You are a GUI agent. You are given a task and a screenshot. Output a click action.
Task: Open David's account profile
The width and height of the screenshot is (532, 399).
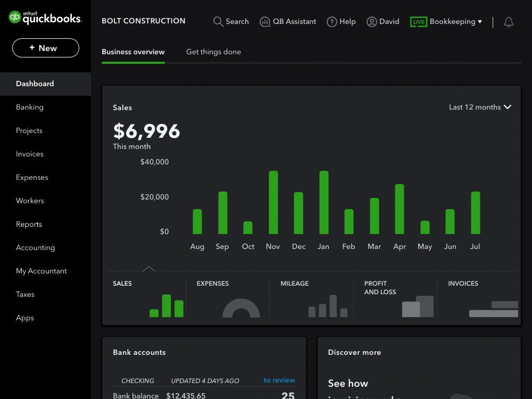click(x=383, y=22)
